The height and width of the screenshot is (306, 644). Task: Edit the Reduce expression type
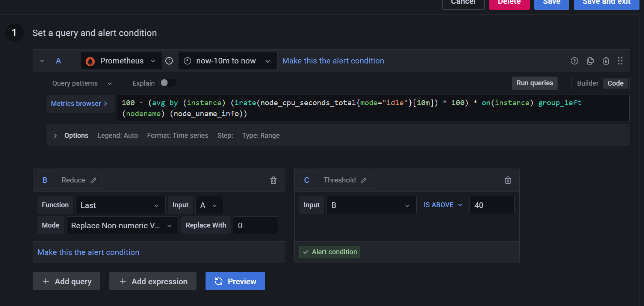[79, 180]
